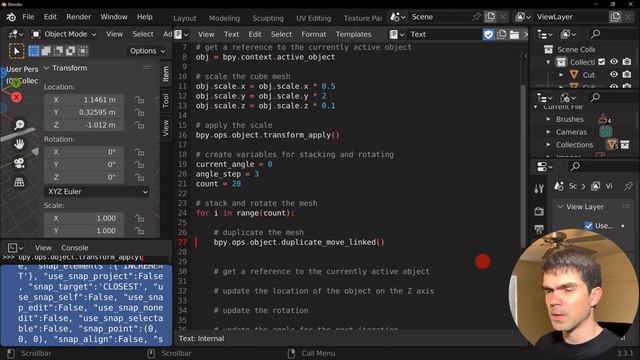Disable Collection in renders camera icon
Screen dimensions: 640x360
[x=627, y=62]
